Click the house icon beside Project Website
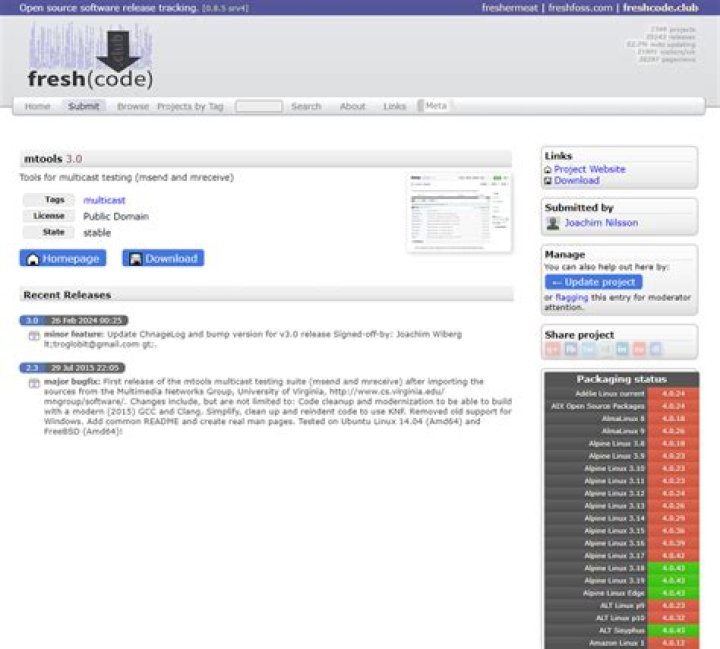This screenshot has height=649, width=720. [548, 170]
